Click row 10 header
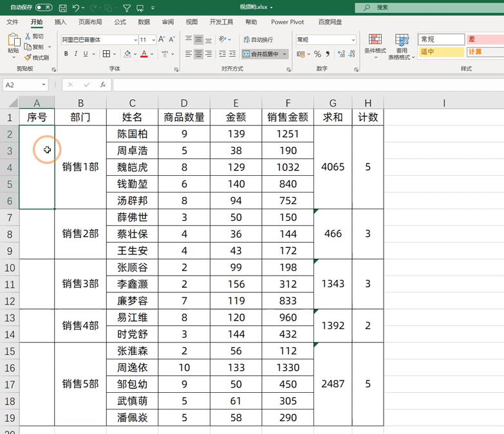 click(10, 268)
